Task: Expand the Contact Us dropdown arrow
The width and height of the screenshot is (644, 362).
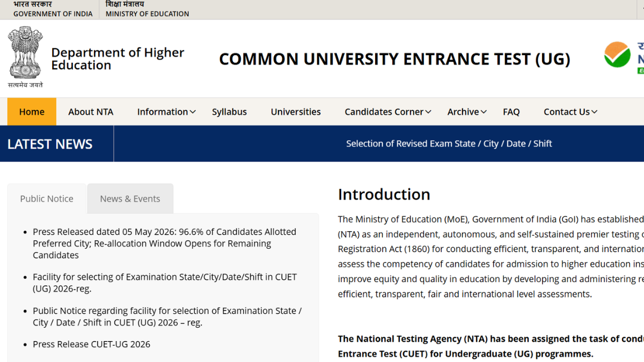Action: (x=594, y=112)
